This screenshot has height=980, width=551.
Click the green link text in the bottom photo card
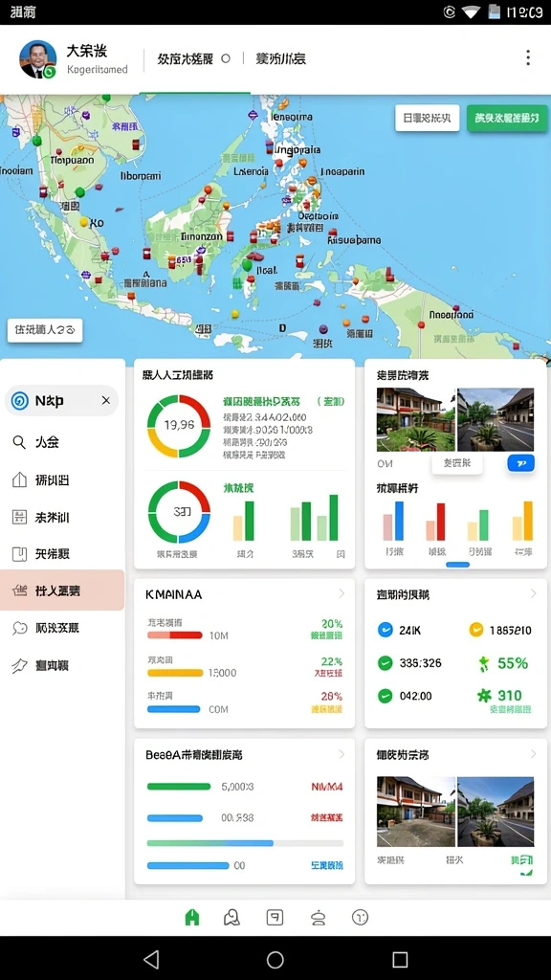pyautogui.click(x=521, y=860)
